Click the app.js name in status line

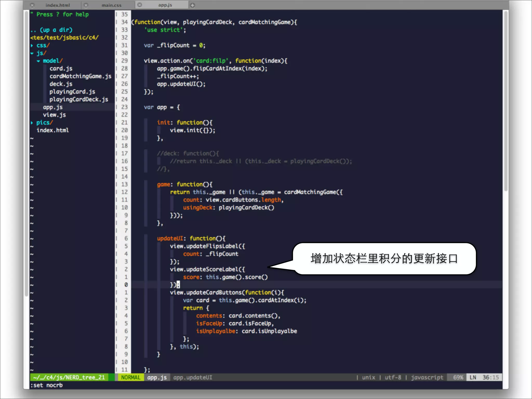157,377
